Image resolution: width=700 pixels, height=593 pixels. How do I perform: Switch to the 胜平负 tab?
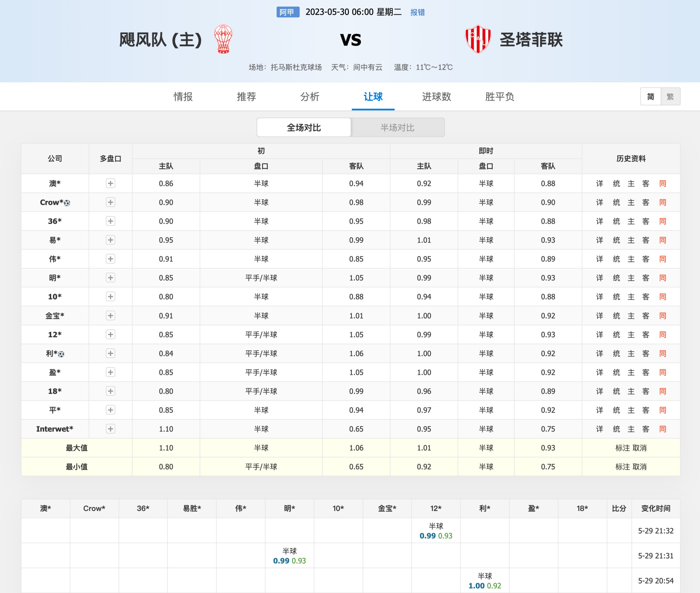[500, 97]
